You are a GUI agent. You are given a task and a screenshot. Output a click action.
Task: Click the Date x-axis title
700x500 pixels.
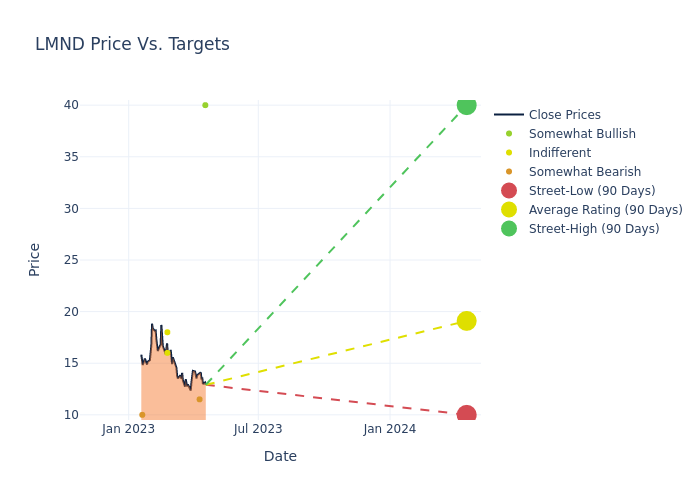(x=280, y=456)
